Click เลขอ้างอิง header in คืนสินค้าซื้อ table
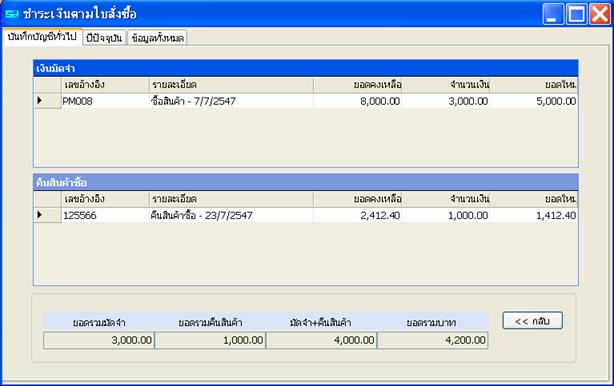This screenshot has width=614, height=386. coord(105,199)
